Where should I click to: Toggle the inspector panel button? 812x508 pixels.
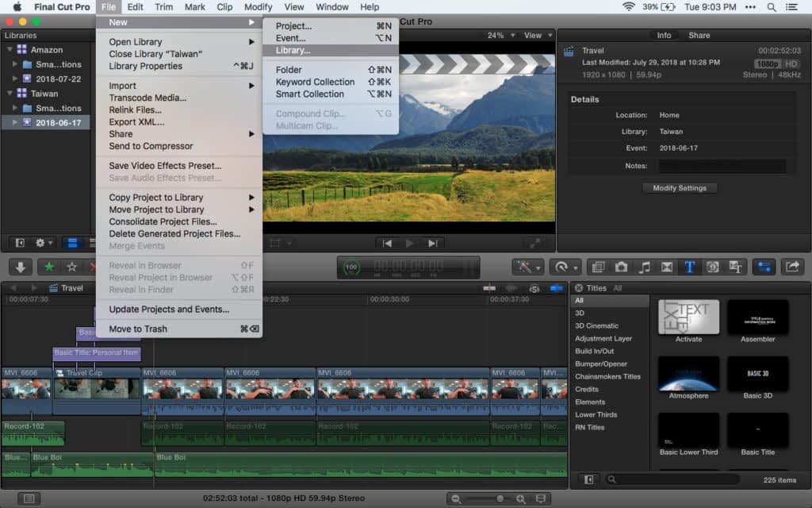click(764, 267)
